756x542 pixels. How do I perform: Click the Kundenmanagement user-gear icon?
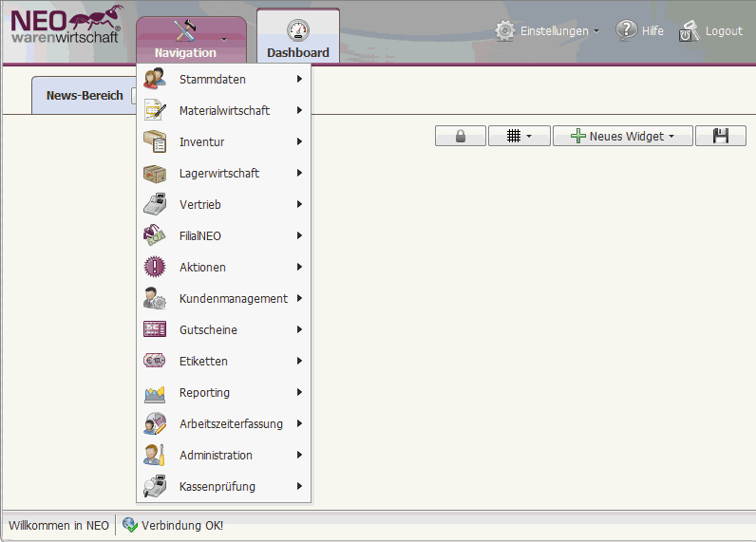pos(155,298)
